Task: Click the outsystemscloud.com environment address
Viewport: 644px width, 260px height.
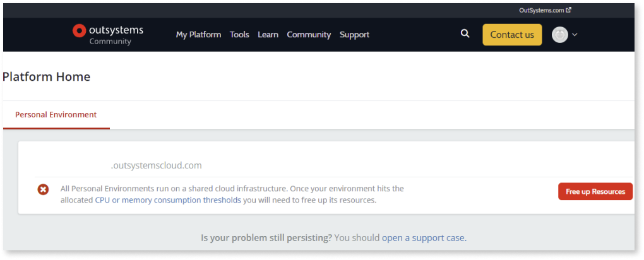Action: point(157,165)
